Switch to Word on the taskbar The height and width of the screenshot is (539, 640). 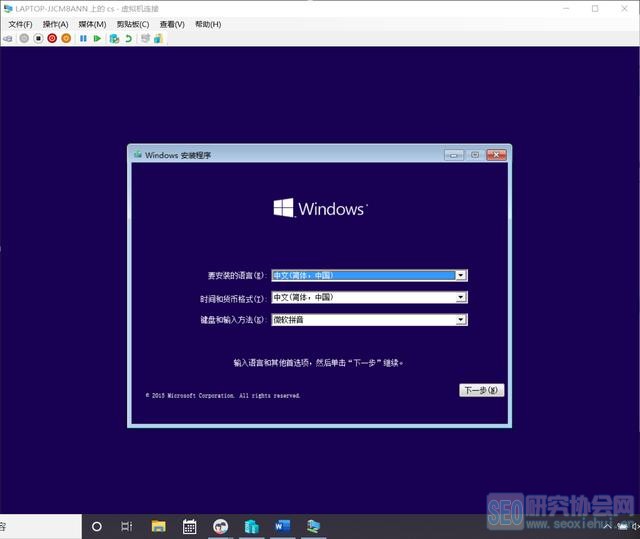pyautogui.click(x=282, y=526)
